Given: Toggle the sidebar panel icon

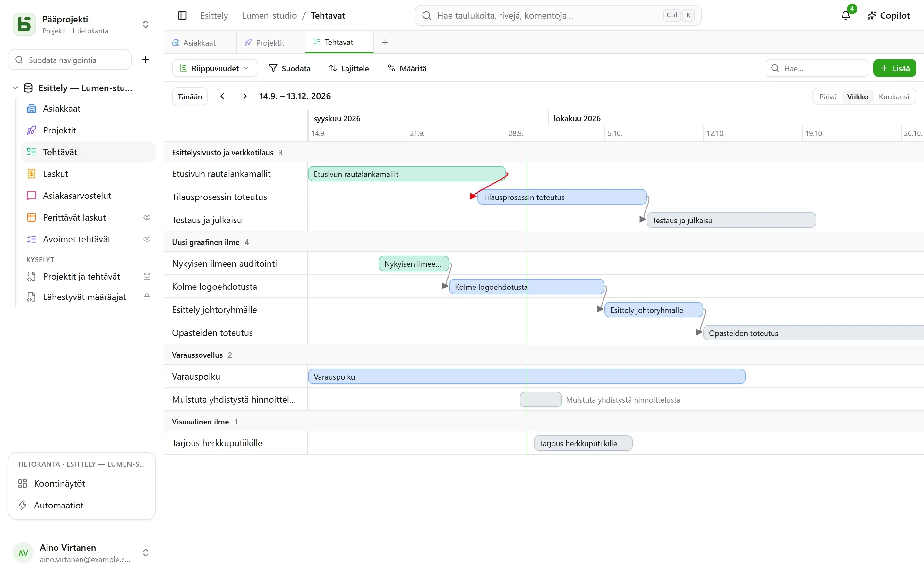Looking at the screenshot, I should click(x=182, y=16).
